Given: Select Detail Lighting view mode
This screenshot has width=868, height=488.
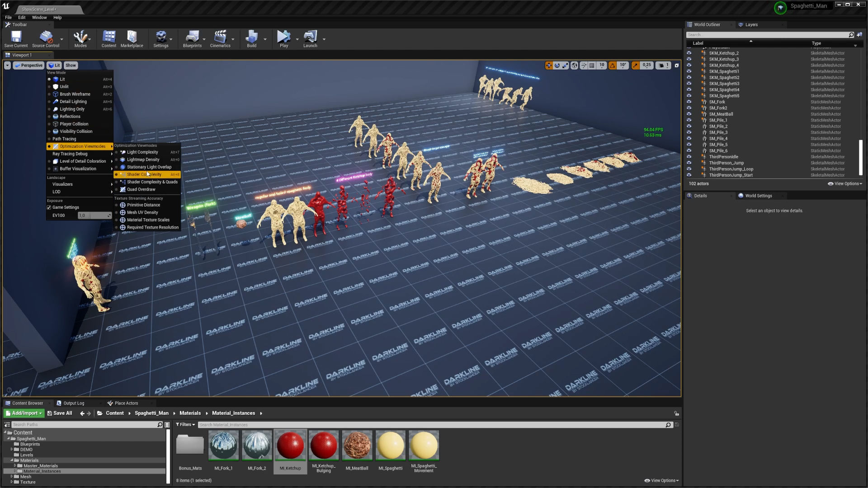Looking at the screenshot, I should [x=80, y=102].
